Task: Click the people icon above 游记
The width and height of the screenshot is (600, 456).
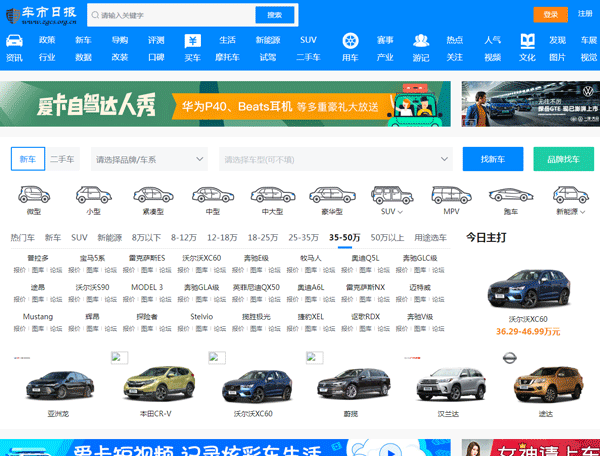Action: tap(421, 40)
